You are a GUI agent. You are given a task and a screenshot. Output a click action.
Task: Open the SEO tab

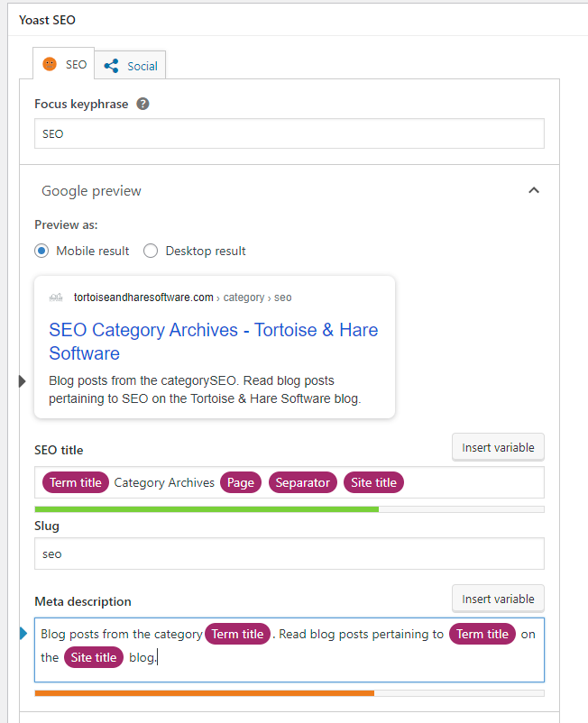(x=64, y=63)
